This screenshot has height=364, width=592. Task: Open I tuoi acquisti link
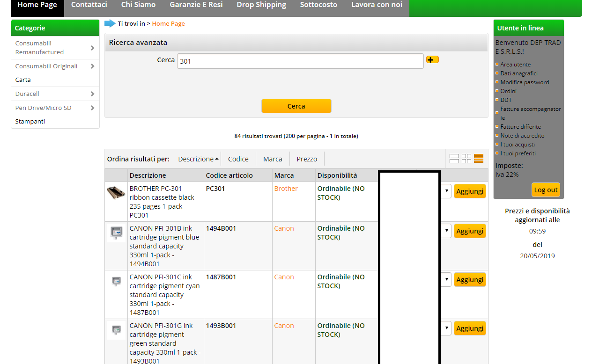[518, 145]
